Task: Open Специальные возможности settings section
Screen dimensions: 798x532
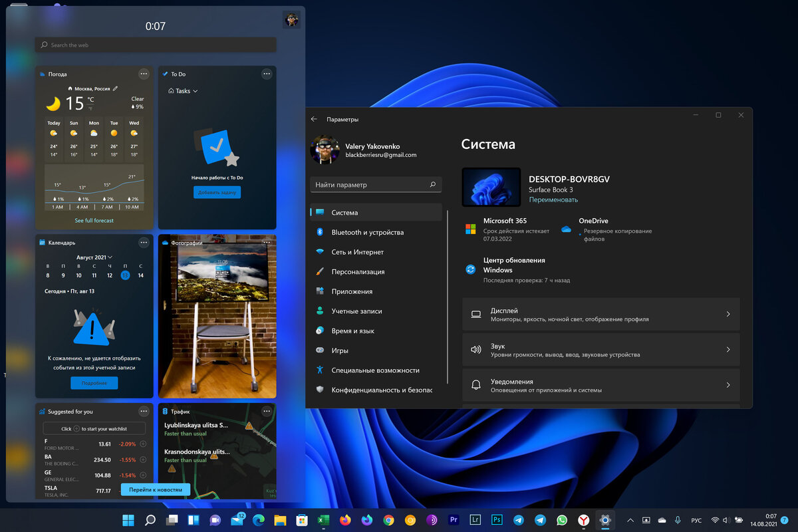Action: coord(376,370)
